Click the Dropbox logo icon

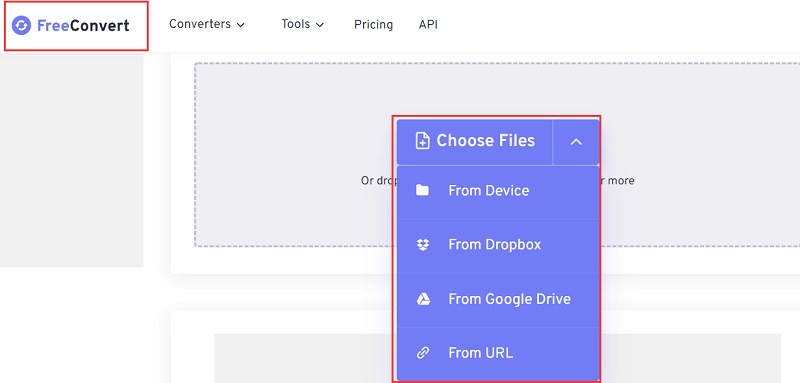click(422, 245)
